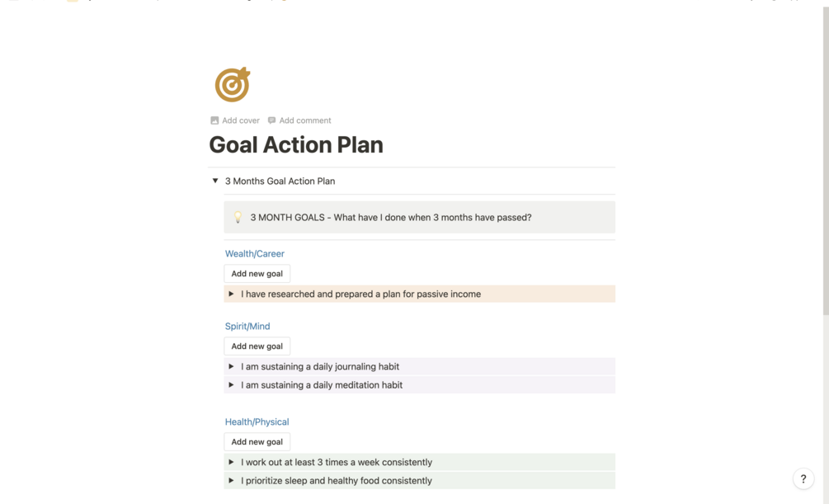Click the Wealth/Career heading
Image resolution: width=829 pixels, height=504 pixels.
pyautogui.click(x=254, y=254)
